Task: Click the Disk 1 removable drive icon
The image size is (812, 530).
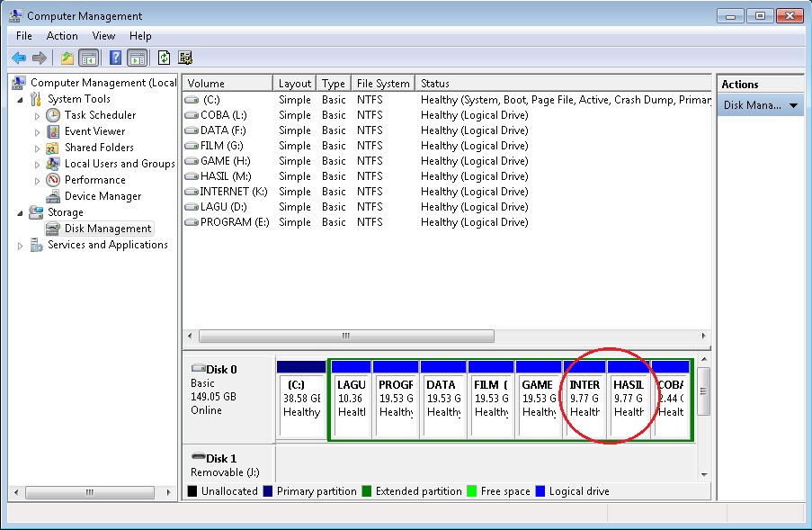Action: [x=199, y=457]
